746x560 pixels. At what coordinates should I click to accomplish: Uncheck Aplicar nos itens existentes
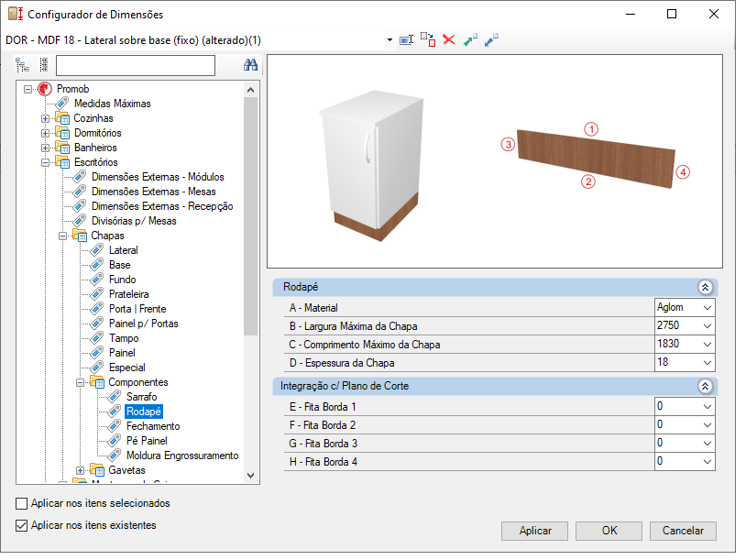click(21, 525)
